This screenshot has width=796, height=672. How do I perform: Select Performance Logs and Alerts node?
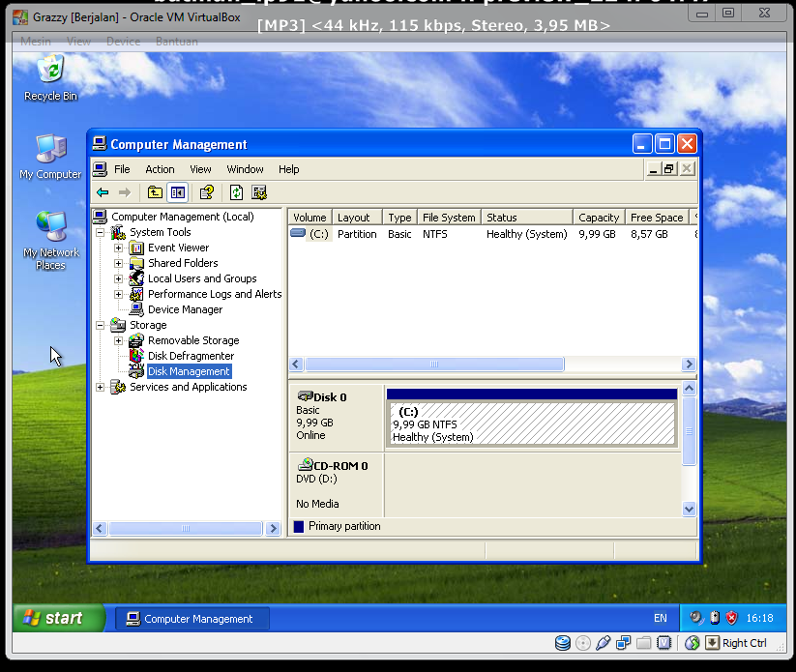click(214, 294)
